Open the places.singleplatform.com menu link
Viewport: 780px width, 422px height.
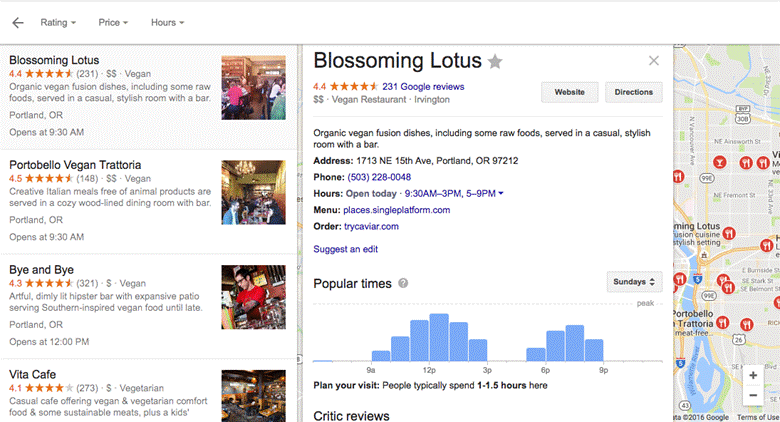click(x=397, y=210)
